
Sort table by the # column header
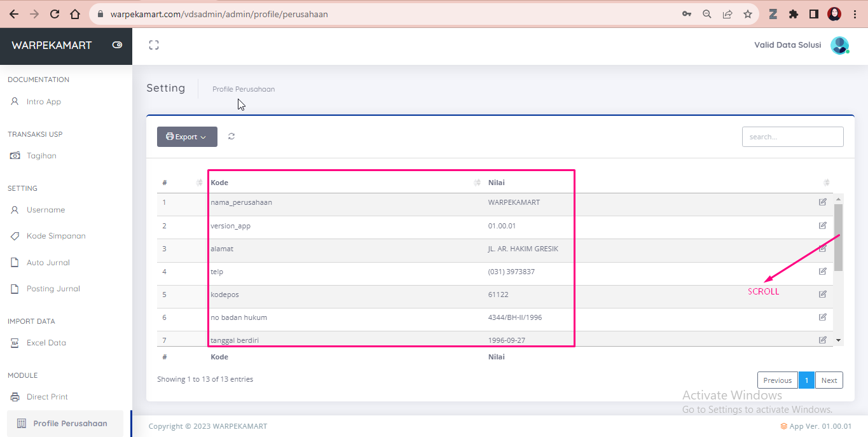tap(181, 183)
